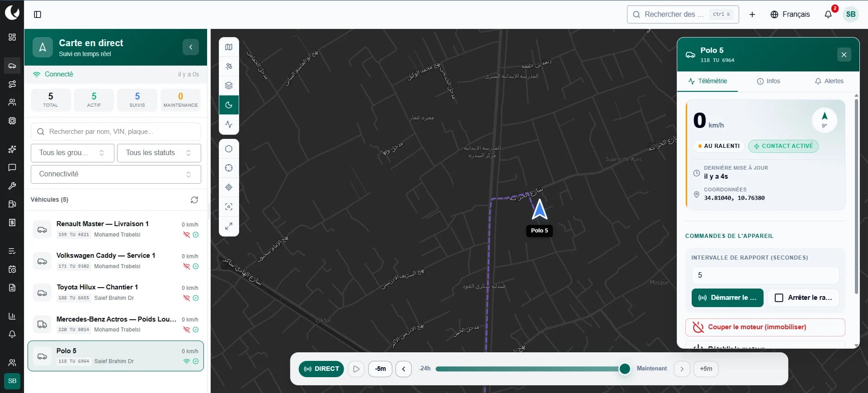The image size is (868, 393).
Task: Select the hexagon geofence tool on the map
Action: coord(229,149)
